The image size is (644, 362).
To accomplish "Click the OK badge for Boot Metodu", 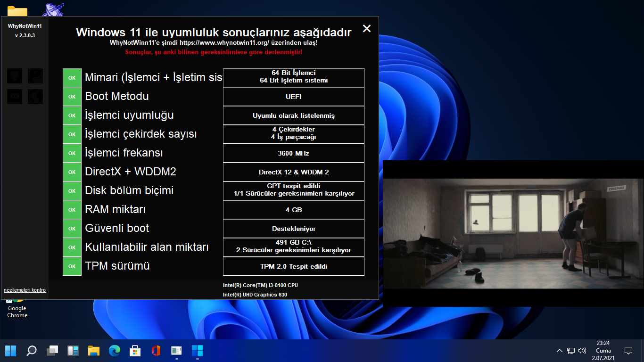I will (x=72, y=97).
